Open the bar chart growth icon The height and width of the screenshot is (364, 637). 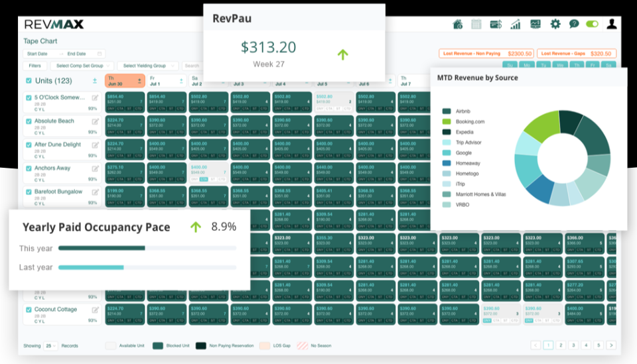coord(515,25)
